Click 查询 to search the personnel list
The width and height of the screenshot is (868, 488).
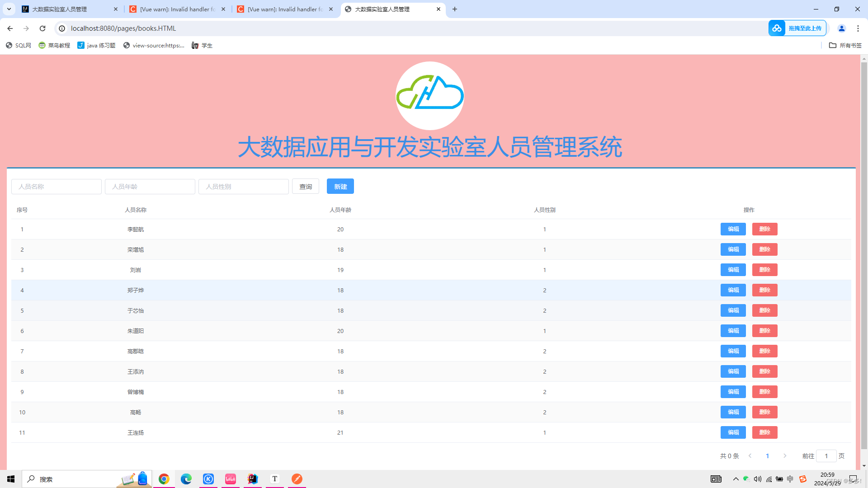pyautogui.click(x=306, y=186)
